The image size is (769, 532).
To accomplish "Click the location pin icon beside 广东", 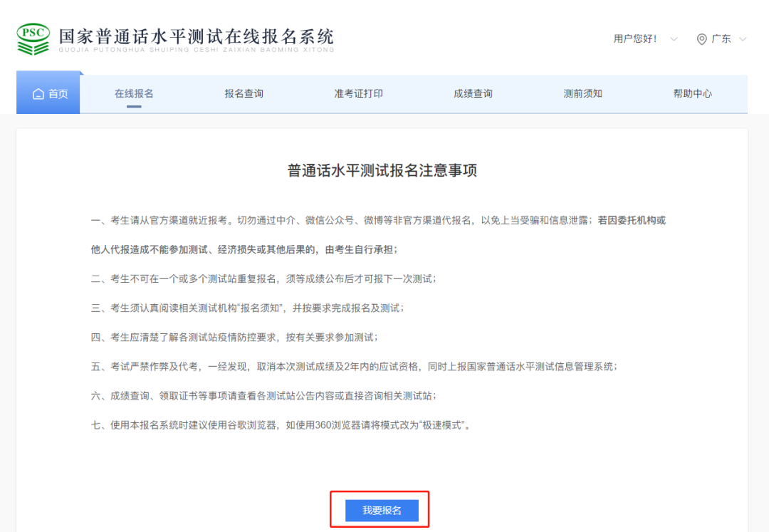I will tap(702, 39).
